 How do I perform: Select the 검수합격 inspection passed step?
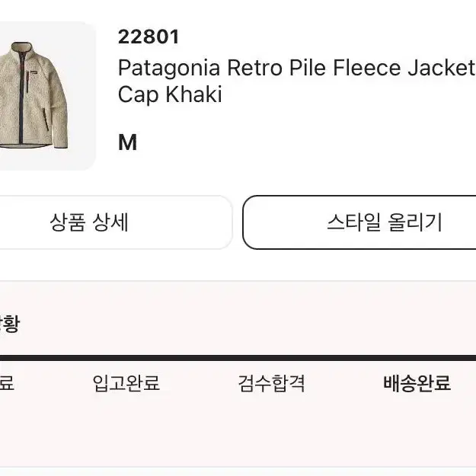(271, 383)
